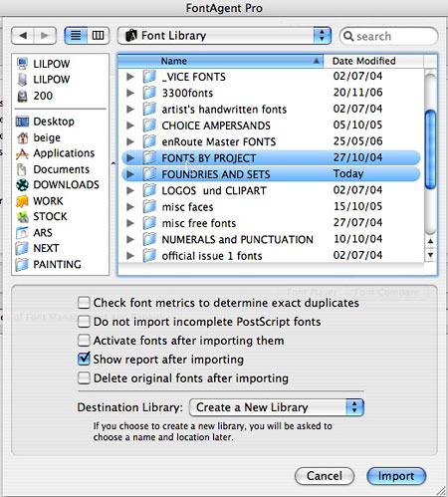Sort by the Date Modified column header
This screenshot has width=448, height=497.
373,61
